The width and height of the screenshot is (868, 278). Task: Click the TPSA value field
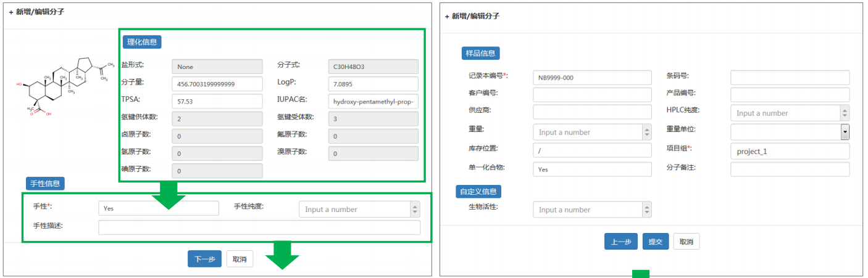click(x=217, y=101)
